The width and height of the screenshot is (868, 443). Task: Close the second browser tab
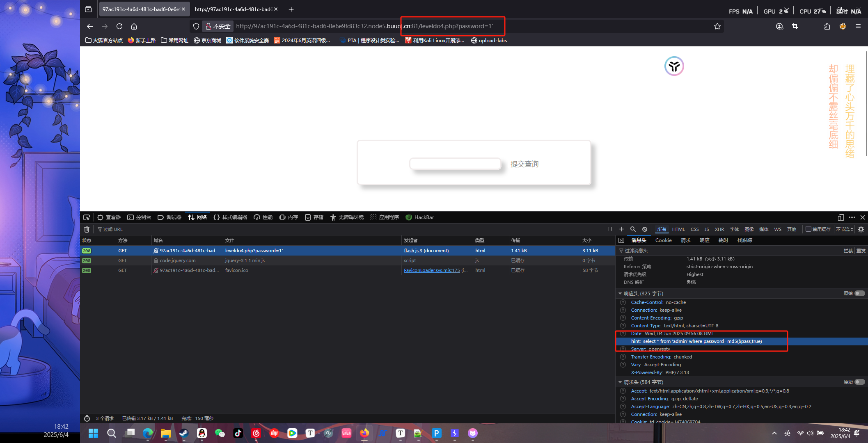pyautogui.click(x=276, y=9)
